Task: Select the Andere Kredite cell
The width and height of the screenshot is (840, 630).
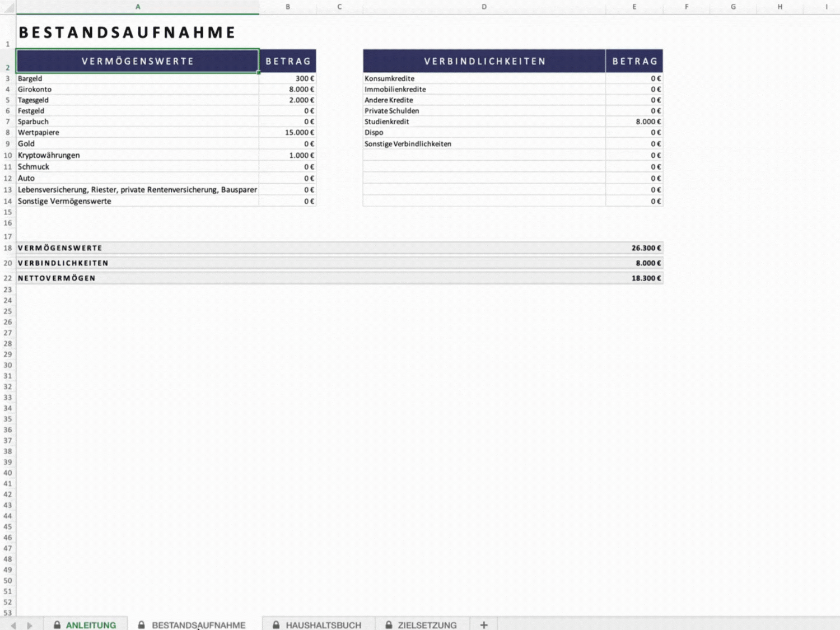Action: [x=484, y=100]
